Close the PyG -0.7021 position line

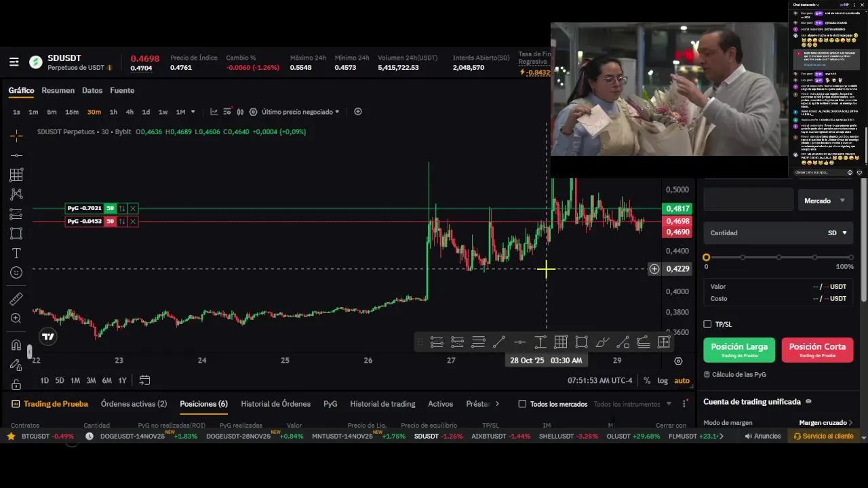[x=133, y=209]
